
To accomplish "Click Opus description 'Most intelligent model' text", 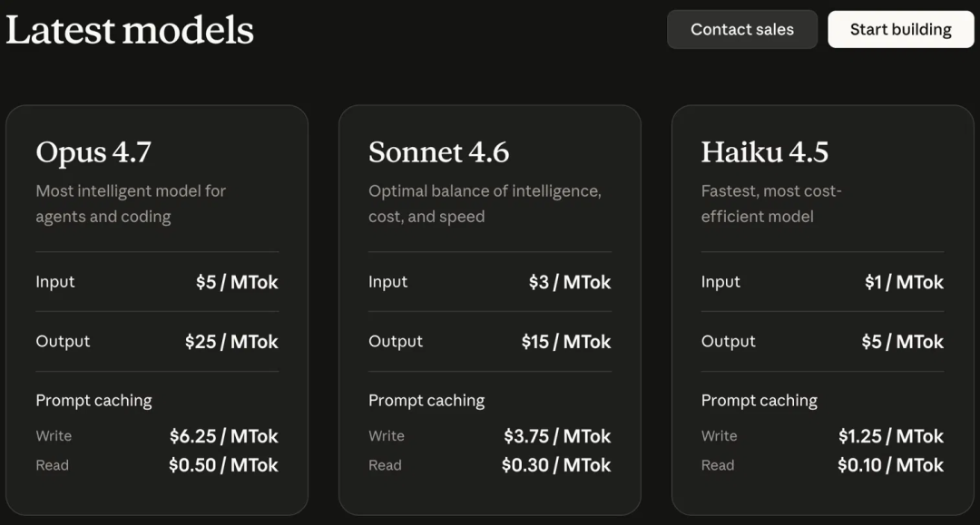I will click(117, 191).
